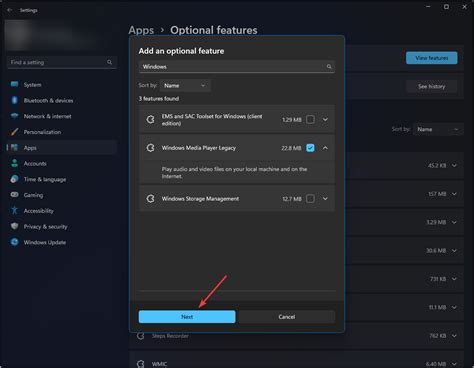Expand the 3.29 MB feature row
The image size is (474, 368).
point(454,222)
